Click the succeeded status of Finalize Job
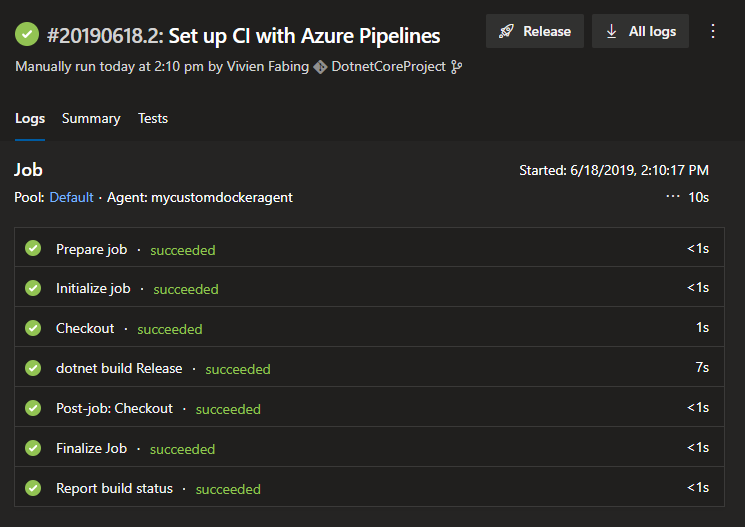 [x=182, y=449]
